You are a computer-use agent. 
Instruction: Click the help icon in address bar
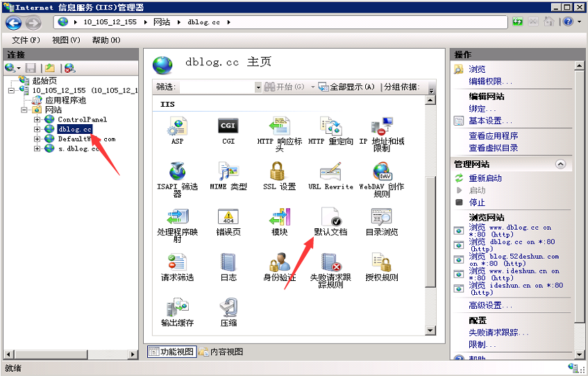(568, 22)
